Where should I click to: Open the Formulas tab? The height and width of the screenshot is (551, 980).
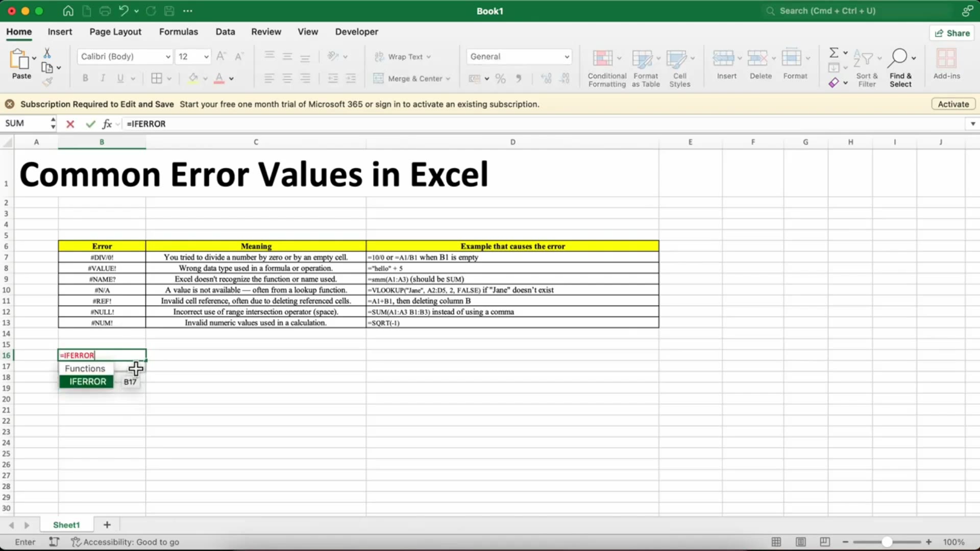(179, 32)
